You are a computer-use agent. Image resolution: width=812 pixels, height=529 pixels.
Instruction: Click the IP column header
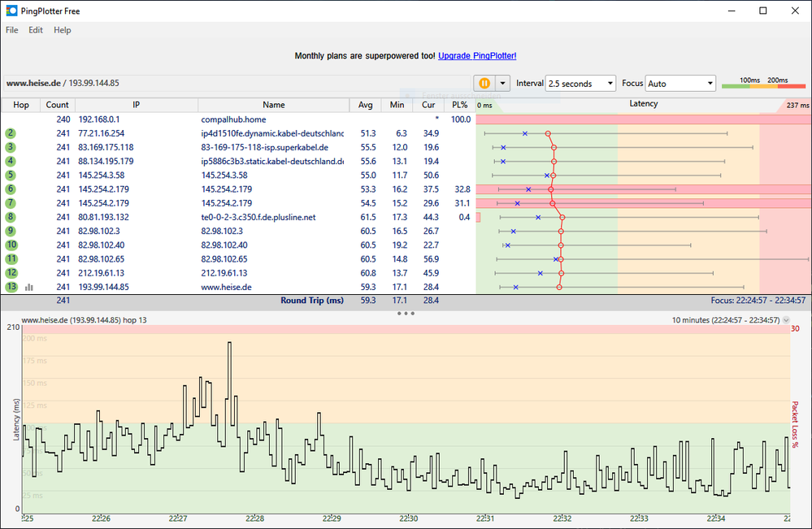[x=137, y=105]
